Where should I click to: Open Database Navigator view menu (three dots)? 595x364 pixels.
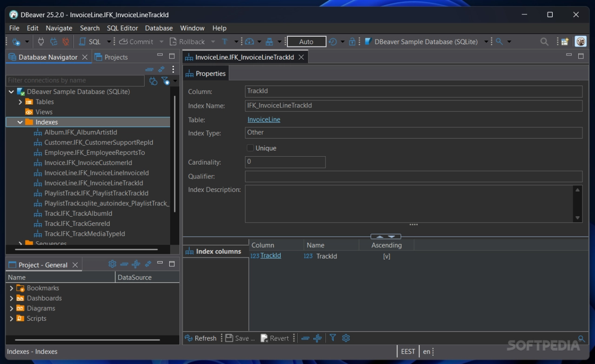pos(173,69)
